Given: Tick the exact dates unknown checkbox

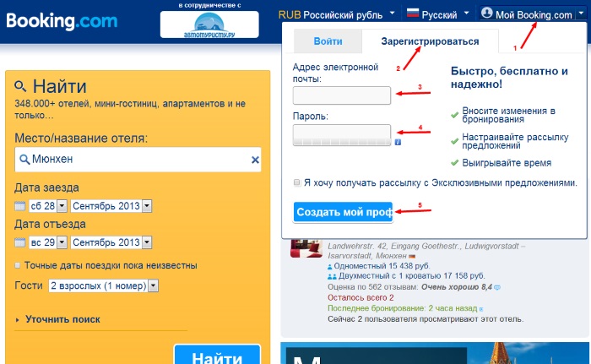Looking at the screenshot, I should 18,265.
